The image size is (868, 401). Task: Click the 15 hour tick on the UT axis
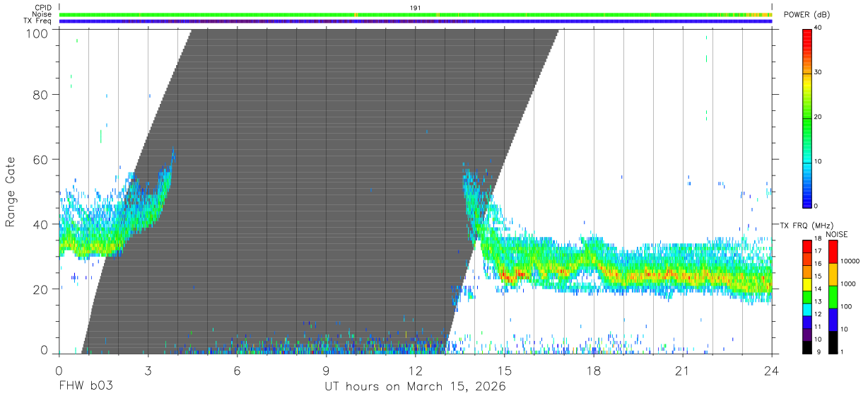click(x=505, y=371)
